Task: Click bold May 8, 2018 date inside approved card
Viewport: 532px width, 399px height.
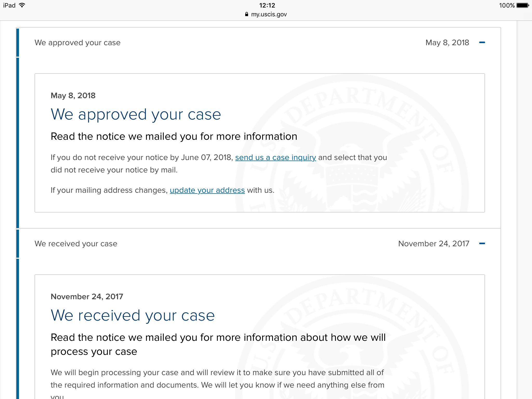Action: click(73, 96)
